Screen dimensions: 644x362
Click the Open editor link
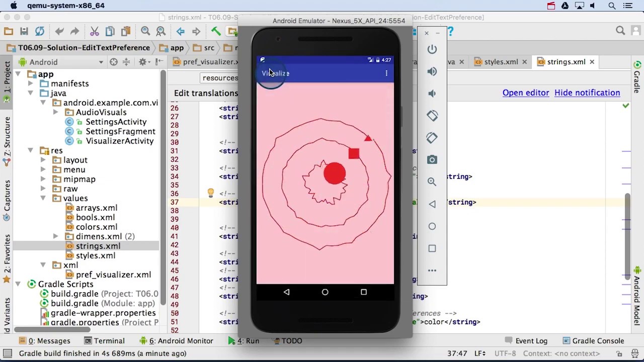point(526,93)
